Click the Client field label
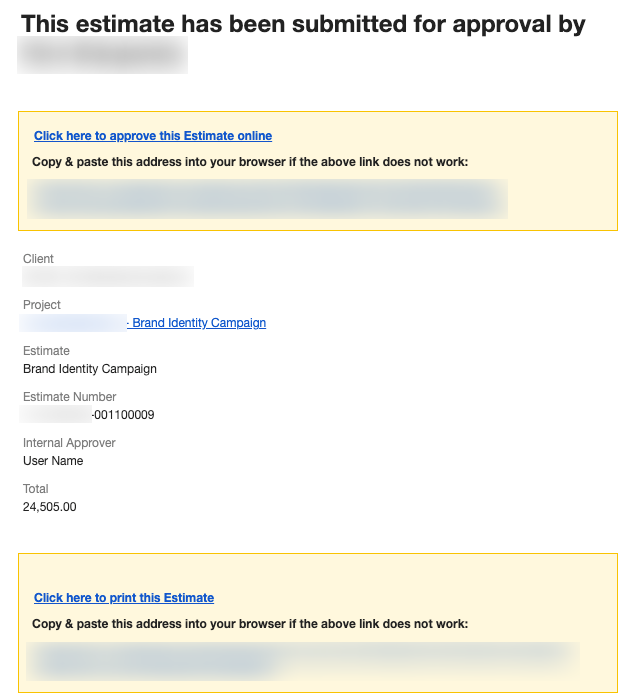Screen dimensions: 634x698 coord(38,259)
